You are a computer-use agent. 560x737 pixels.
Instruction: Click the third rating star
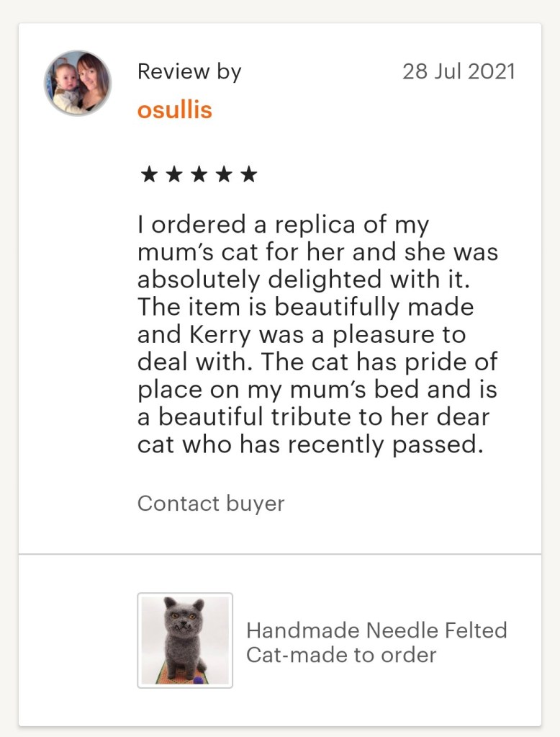point(199,174)
